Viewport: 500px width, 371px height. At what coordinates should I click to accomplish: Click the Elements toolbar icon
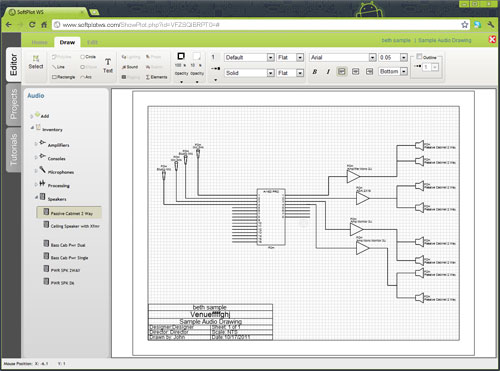point(156,77)
